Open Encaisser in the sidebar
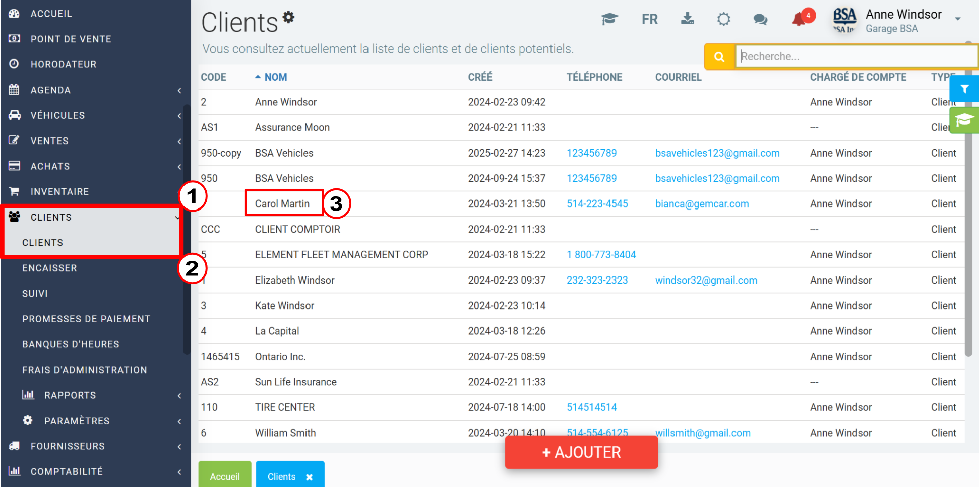The width and height of the screenshot is (980, 487). click(x=49, y=268)
